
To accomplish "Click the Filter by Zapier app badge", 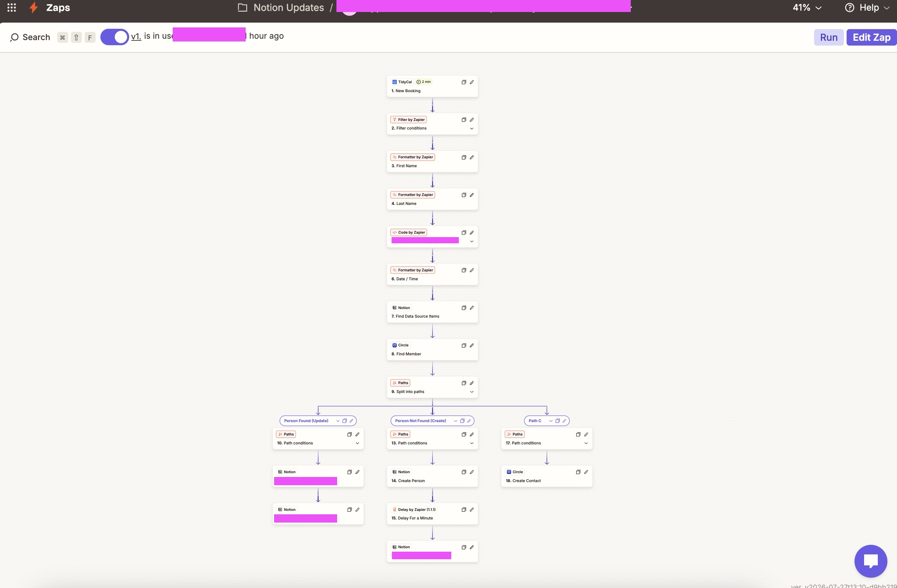I will coord(408,120).
